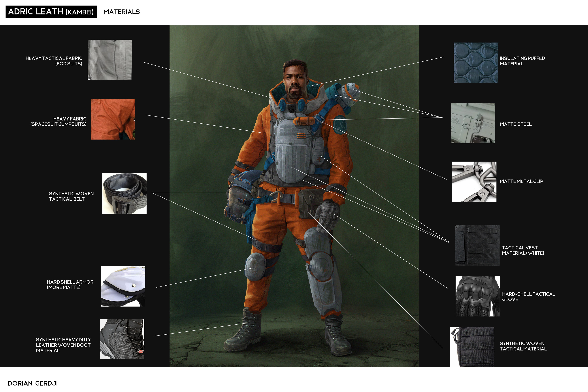588x392 pixels.
Task: Select the orange spacesuit jumpsuit fabric swatch
Action: 113,119
